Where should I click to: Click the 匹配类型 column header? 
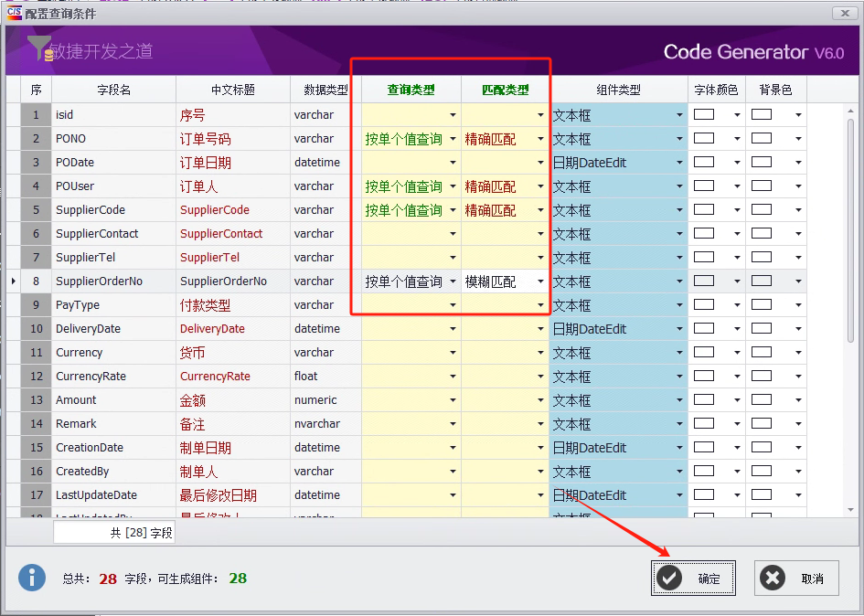click(x=506, y=90)
